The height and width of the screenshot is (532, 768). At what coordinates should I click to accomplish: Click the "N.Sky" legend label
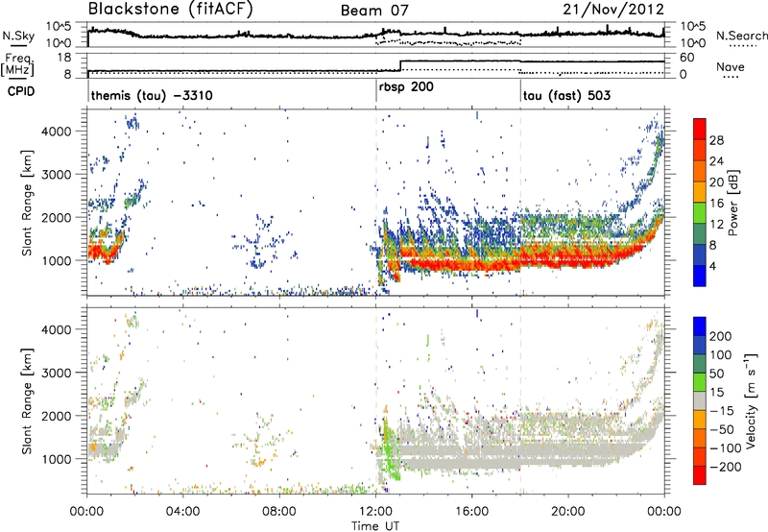18,36
